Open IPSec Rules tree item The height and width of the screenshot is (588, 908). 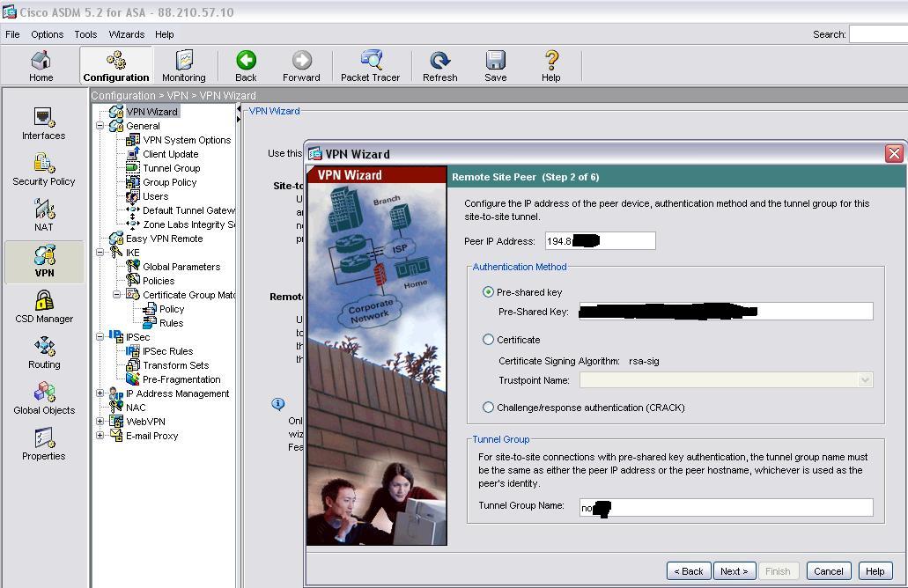pos(168,351)
